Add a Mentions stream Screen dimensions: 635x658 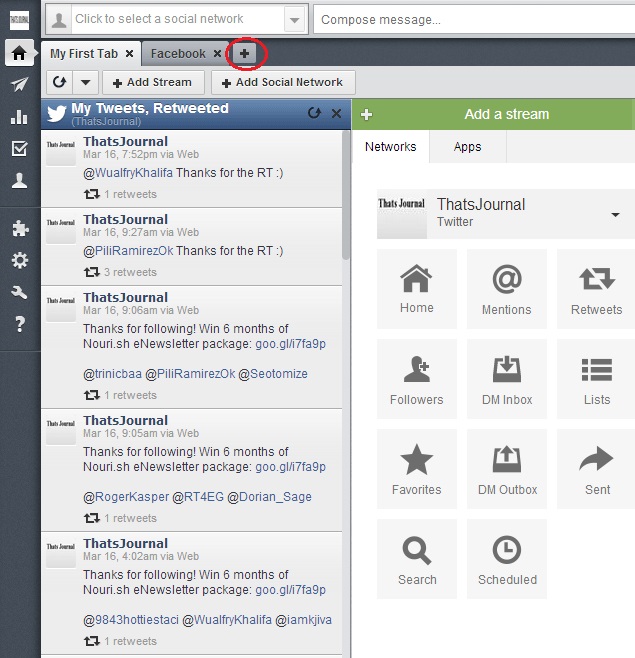point(507,289)
